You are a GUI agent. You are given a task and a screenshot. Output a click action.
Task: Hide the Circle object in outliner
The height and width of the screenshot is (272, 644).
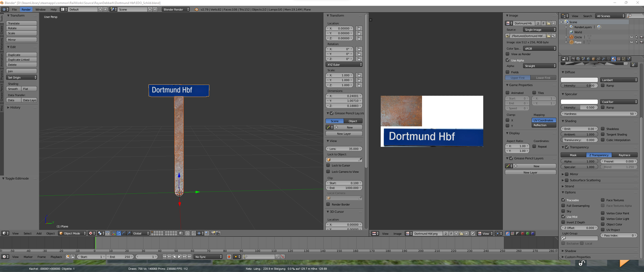[x=631, y=37]
